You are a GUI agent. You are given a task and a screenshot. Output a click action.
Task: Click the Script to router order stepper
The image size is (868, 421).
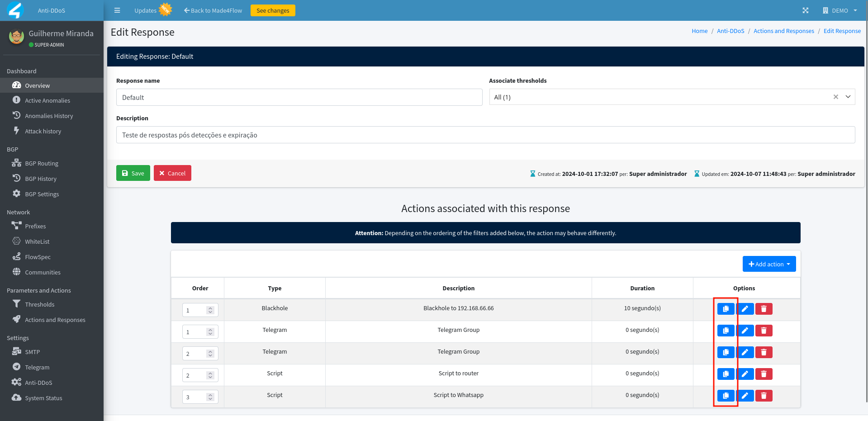[x=210, y=375]
